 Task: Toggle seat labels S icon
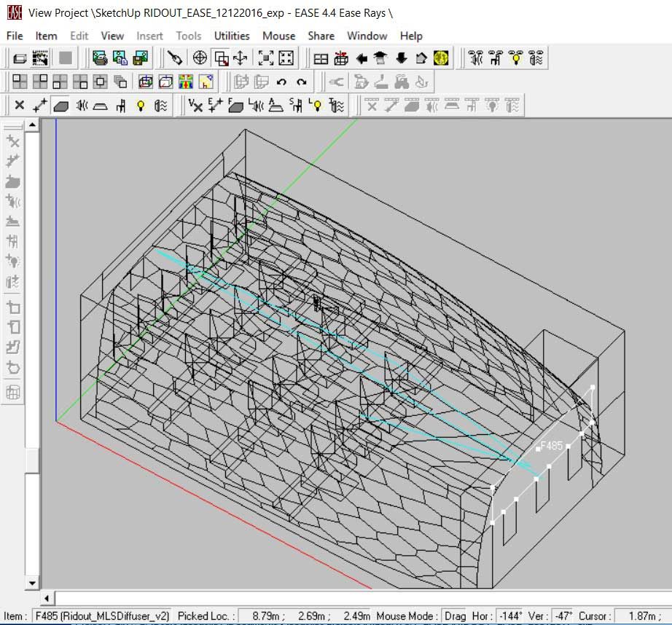click(296, 106)
